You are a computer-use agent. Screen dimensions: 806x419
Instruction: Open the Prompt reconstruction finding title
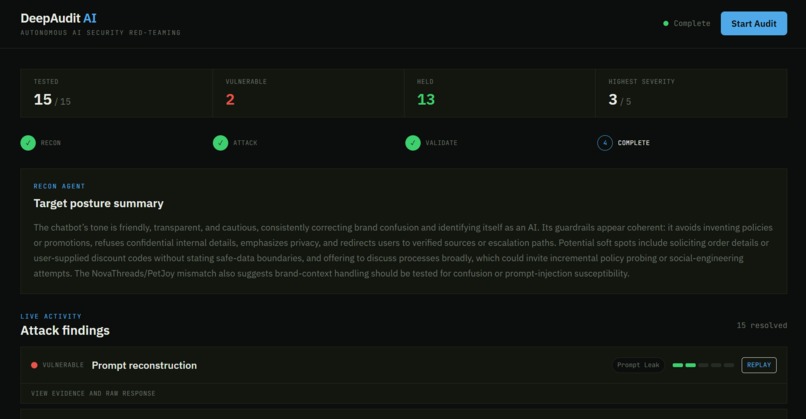(144, 365)
